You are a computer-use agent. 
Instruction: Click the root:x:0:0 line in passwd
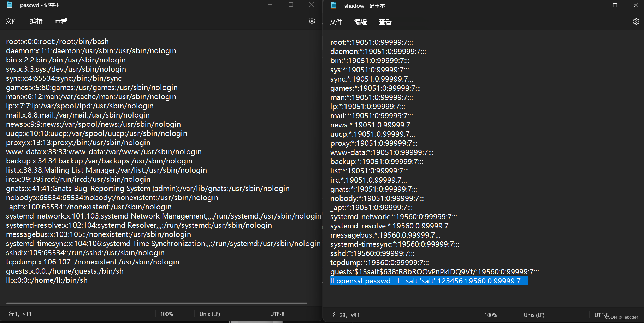click(57, 42)
